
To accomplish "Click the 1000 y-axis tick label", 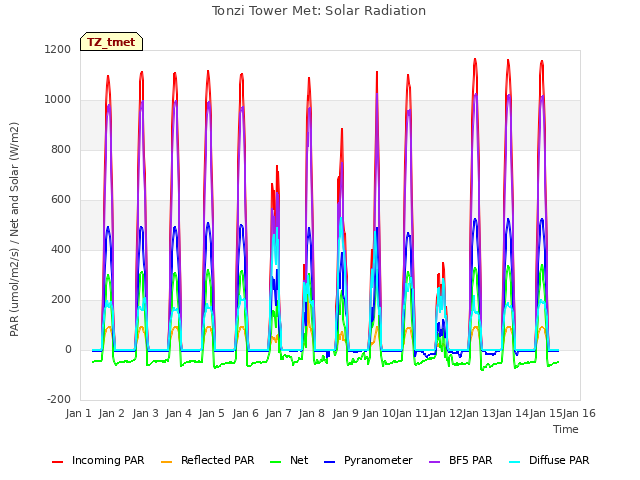I will click(58, 100).
